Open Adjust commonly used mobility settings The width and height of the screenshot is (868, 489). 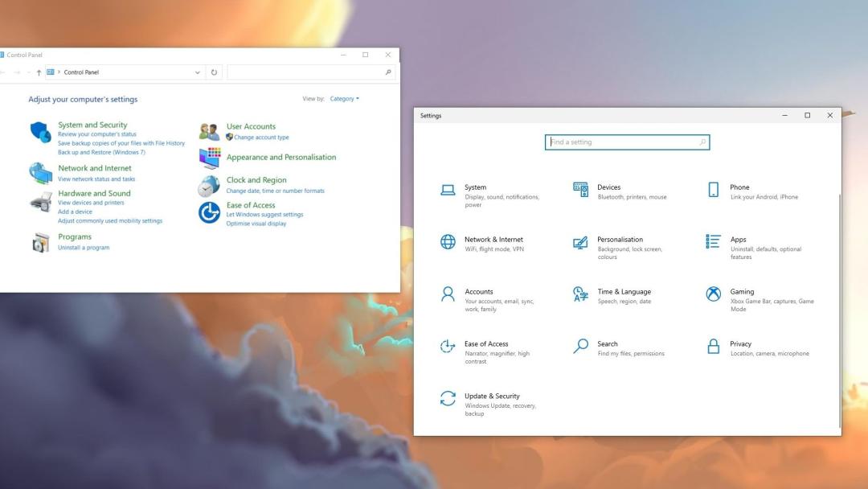click(110, 220)
